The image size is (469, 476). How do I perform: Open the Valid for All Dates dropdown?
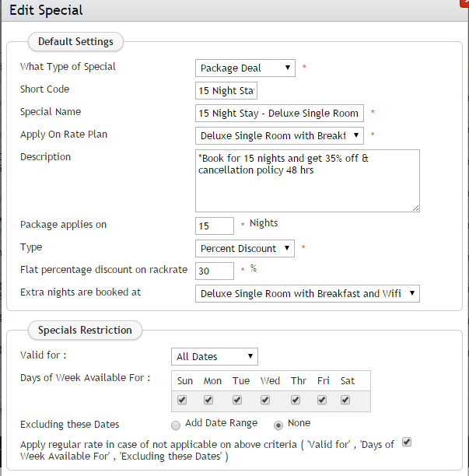pyautogui.click(x=214, y=356)
